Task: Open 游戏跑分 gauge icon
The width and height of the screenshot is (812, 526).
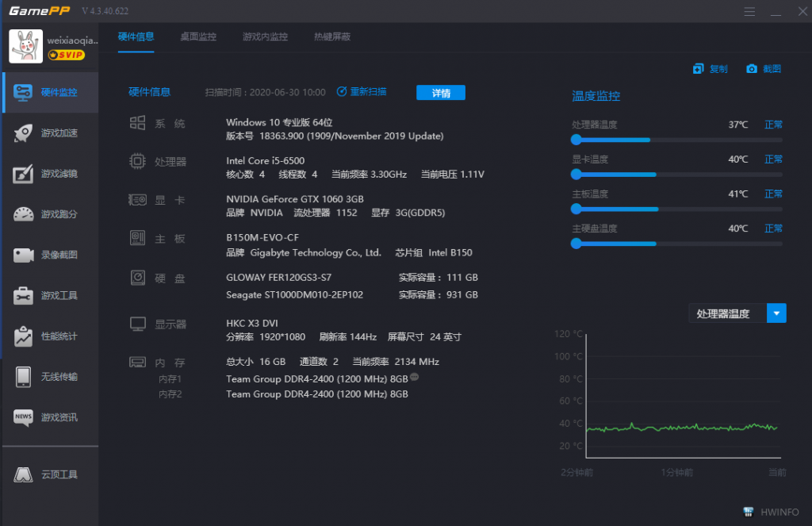Action: coord(23,214)
